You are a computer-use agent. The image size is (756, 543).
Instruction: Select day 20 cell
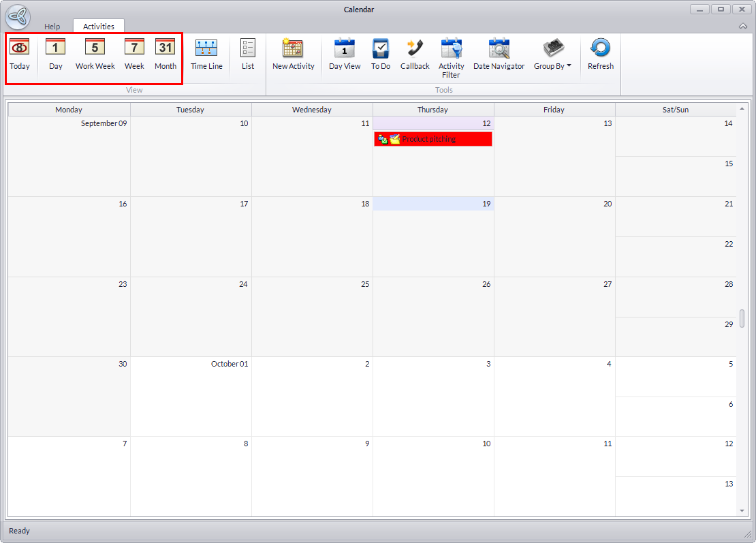coord(554,237)
